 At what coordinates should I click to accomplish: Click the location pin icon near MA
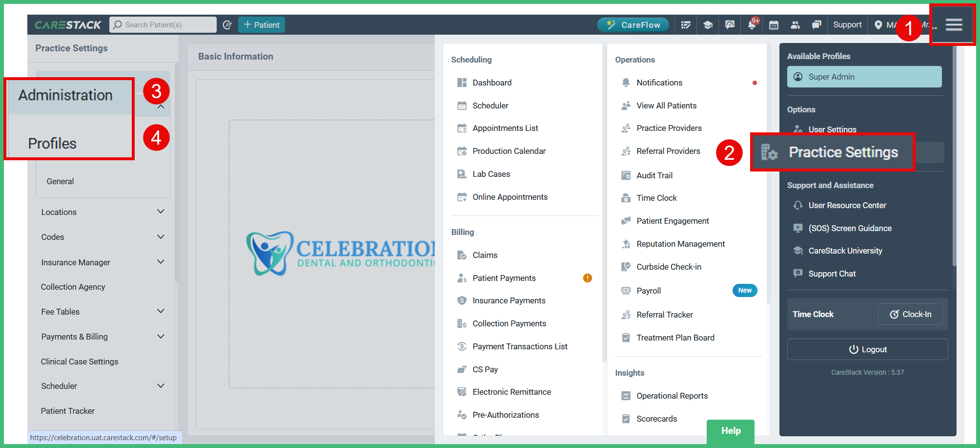[x=878, y=24]
